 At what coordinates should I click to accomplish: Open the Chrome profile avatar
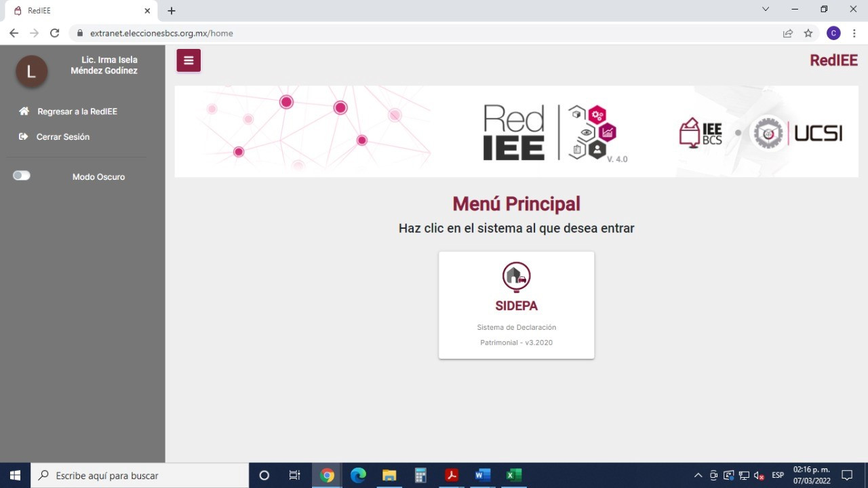[x=833, y=33]
